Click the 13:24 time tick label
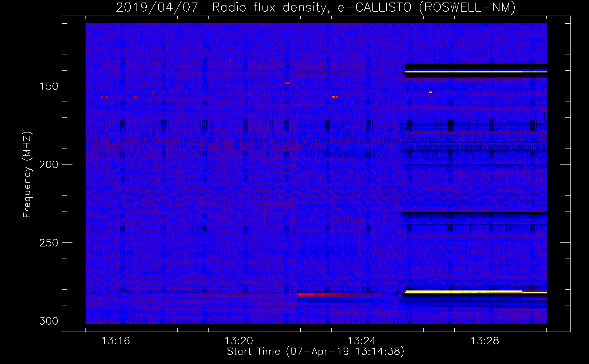Image resolution: width=589 pixels, height=364 pixels. coord(362,341)
